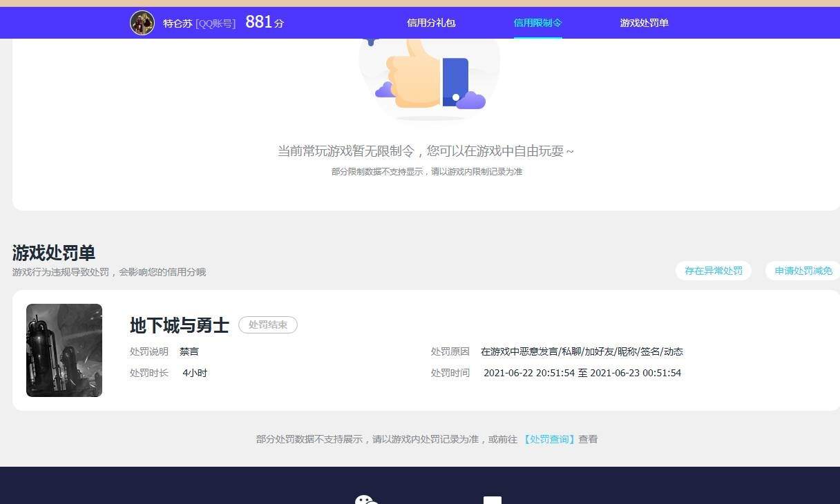The width and height of the screenshot is (840, 504).
Task: Click the 游戏处罚单 section heading
Action: 54,253
